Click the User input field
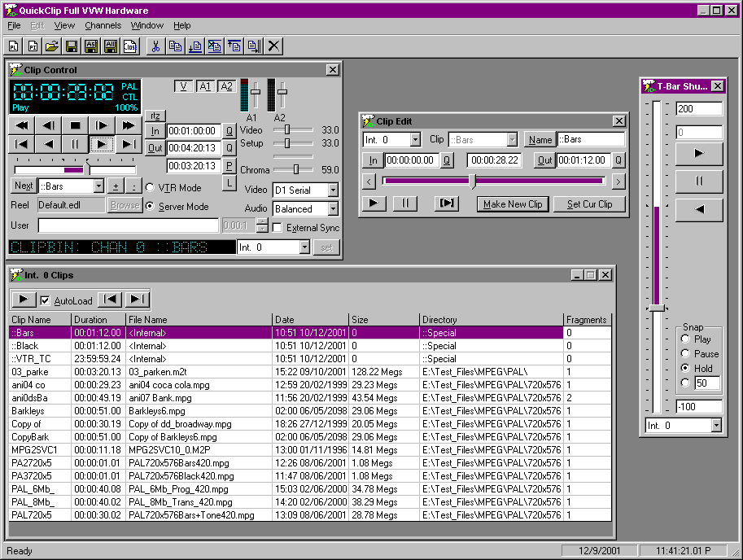 point(129,225)
